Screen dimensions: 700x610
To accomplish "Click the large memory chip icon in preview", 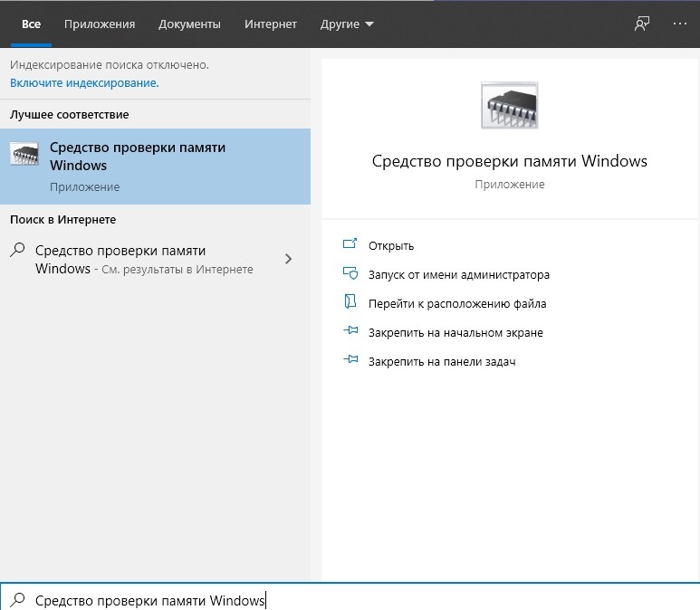I will coord(509,105).
